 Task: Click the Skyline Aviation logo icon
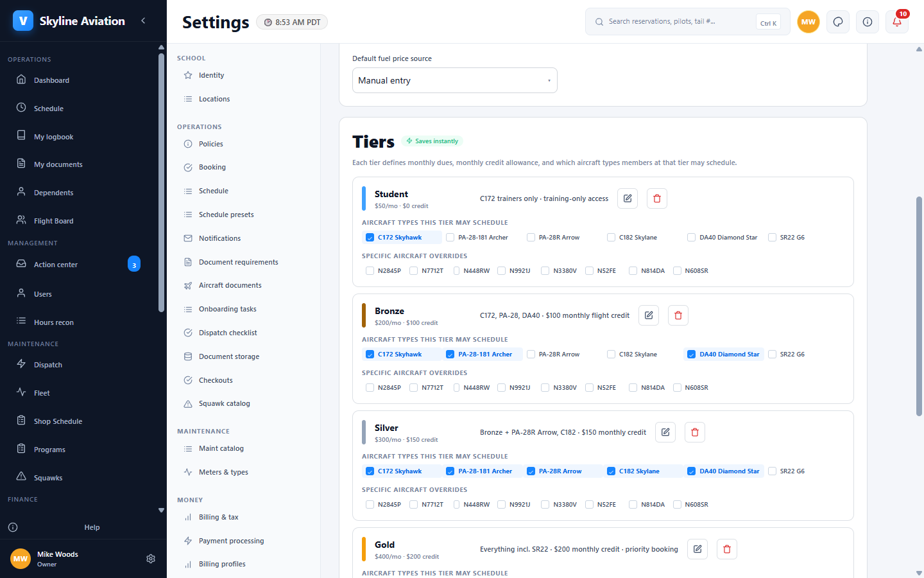coord(23,21)
